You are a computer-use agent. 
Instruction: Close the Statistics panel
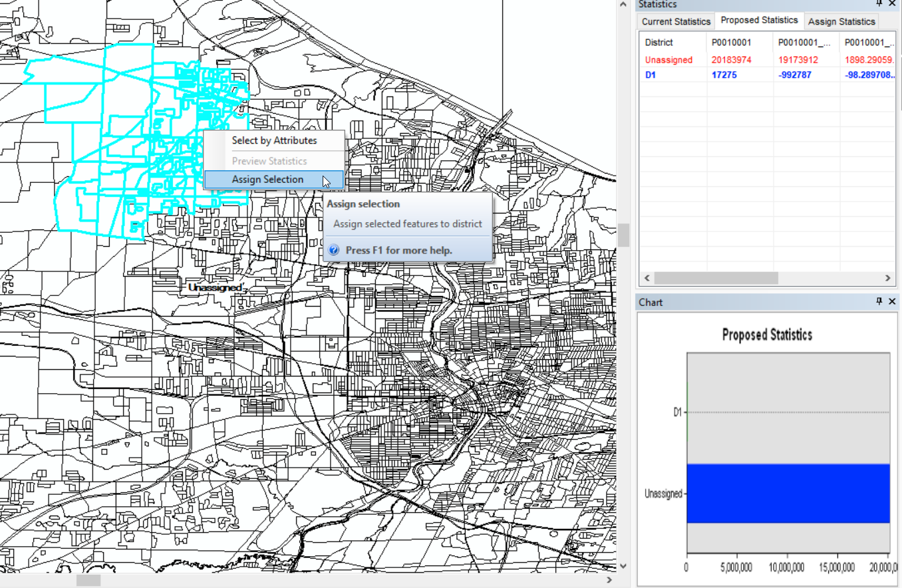893,4
